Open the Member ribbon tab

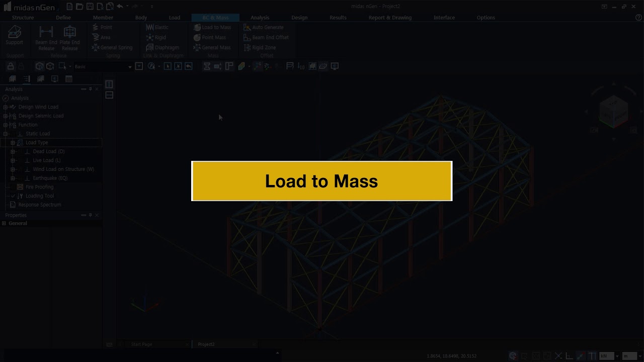[x=103, y=18]
